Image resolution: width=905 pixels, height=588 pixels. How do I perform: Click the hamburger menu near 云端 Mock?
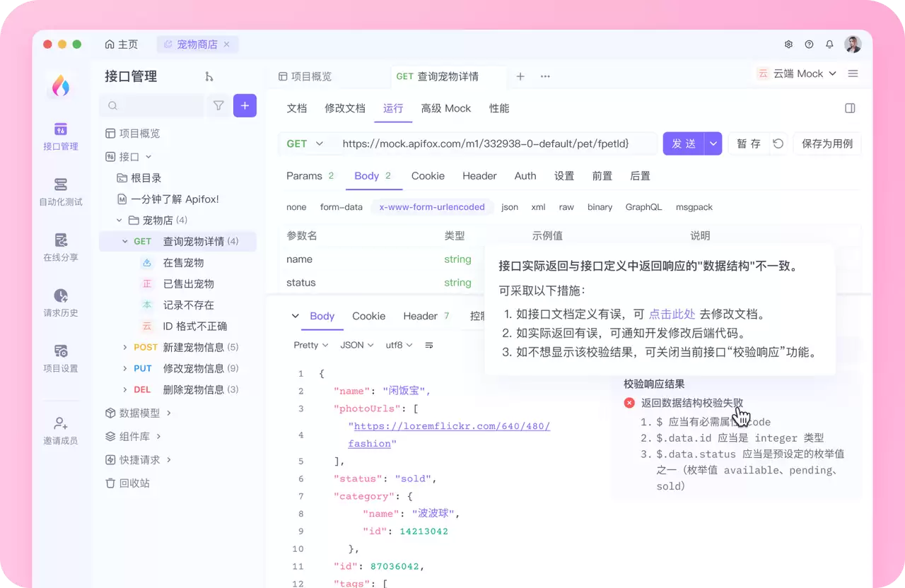pyautogui.click(x=853, y=73)
